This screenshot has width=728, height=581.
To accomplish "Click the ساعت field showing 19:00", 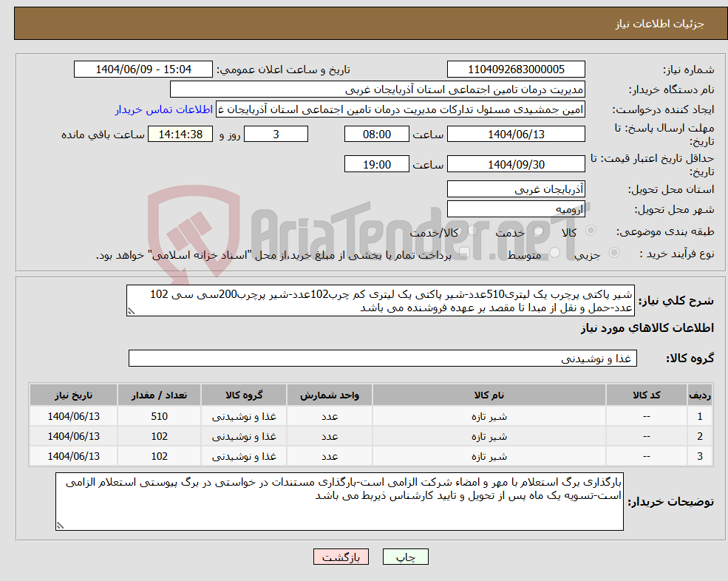I will click(377, 163).
